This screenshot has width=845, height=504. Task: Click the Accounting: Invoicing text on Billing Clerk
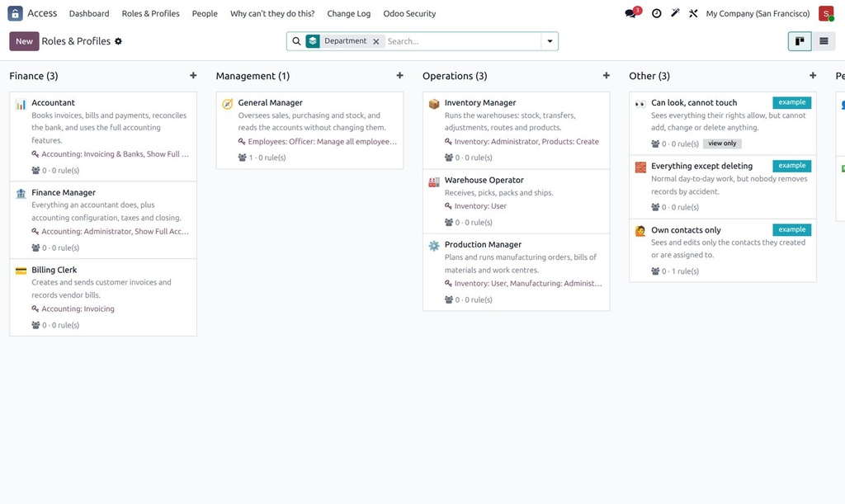tap(78, 309)
